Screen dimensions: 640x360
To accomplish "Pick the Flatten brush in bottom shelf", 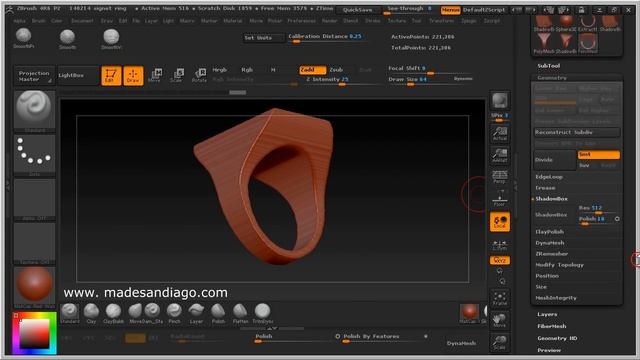I will point(240,313).
